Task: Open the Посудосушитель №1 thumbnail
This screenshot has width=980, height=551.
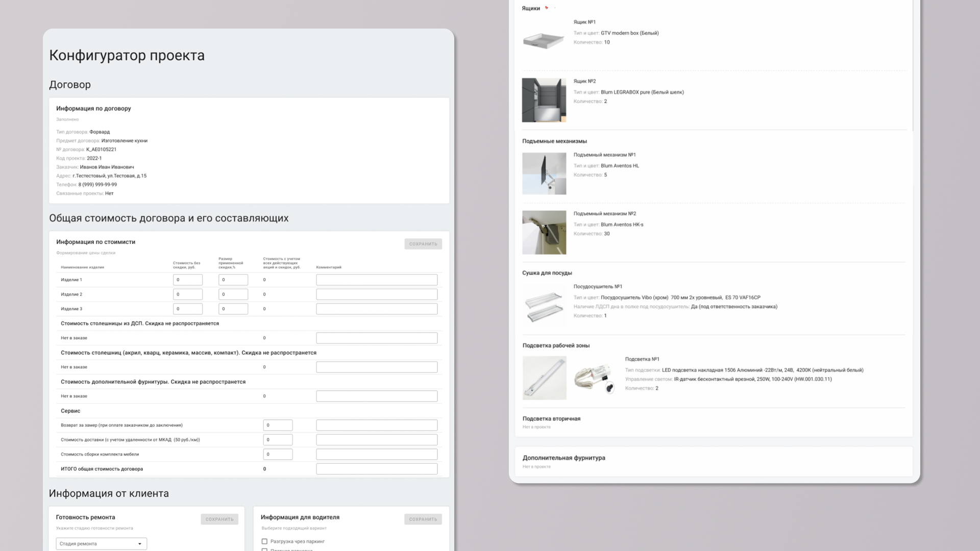Action: pos(544,306)
